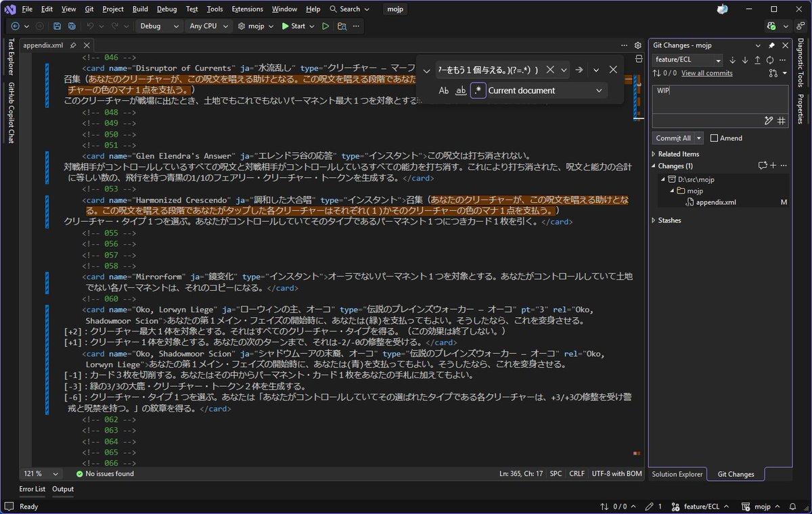The image size is (812, 514).
Task: Toggle regular expressions in find panel
Action: (x=478, y=91)
